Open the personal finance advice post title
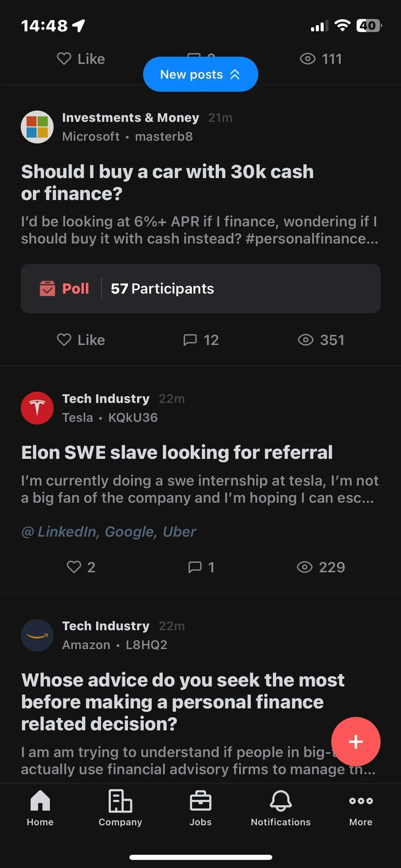The image size is (401, 868). pyautogui.click(x=182, y=702)
